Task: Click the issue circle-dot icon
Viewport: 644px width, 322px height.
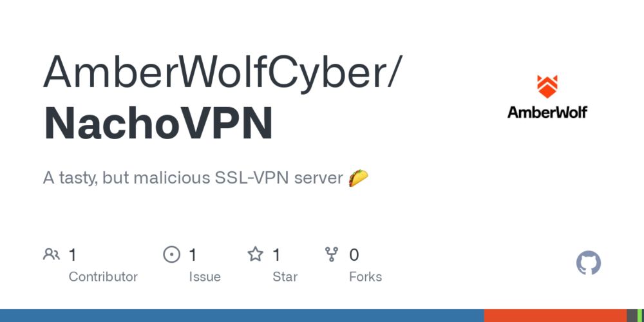Action: 172,254
